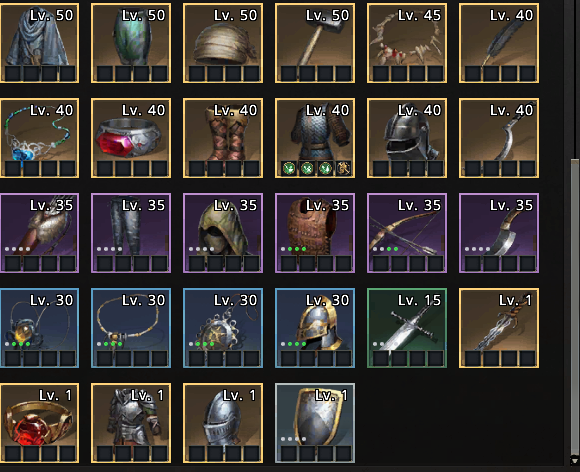
Task: Pick the Lv. 35 leather chest armor
Action: coord(315,233)
